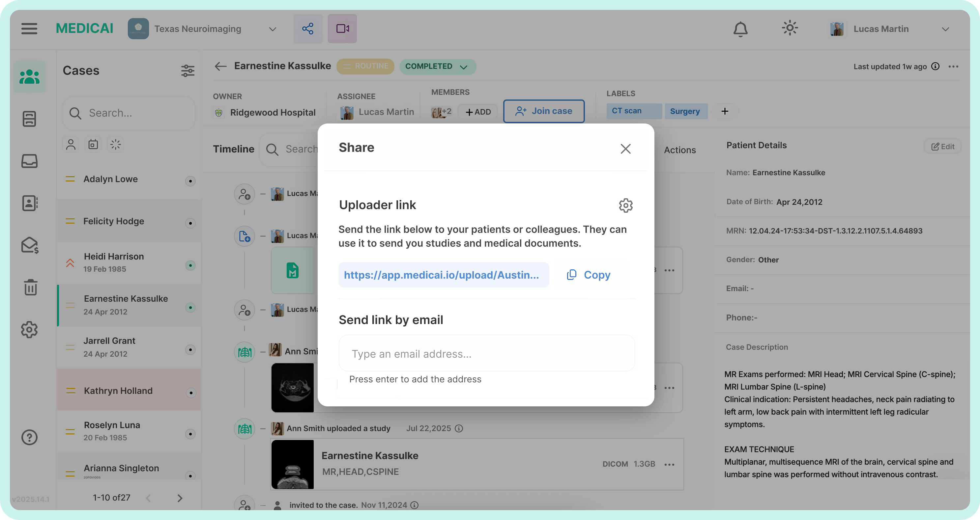
Task: Toggle light theme with sun icon
Action: 790,28
